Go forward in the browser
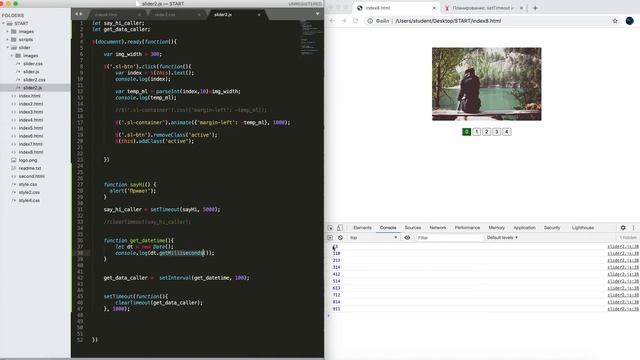Screen dimensions: 640x360 (x=344, y=21)
